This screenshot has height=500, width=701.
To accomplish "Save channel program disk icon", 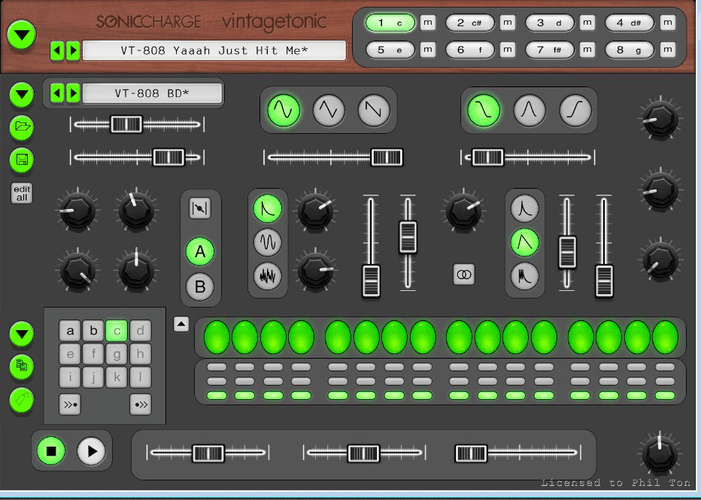I will coord(22,160).
